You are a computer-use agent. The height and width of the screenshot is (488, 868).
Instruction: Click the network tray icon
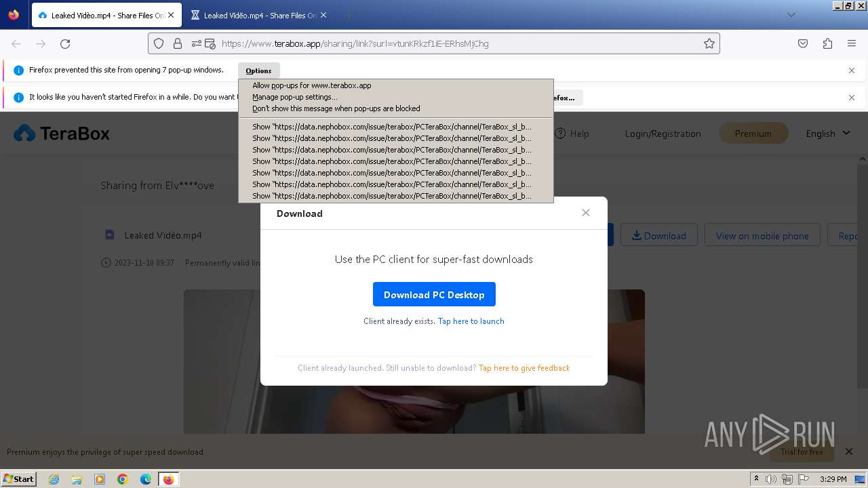pos(787,479)
